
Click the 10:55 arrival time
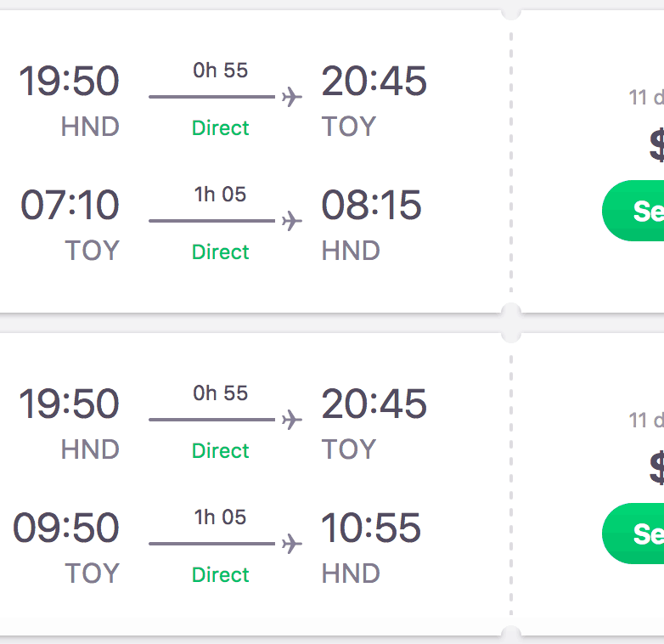[371, 528]
